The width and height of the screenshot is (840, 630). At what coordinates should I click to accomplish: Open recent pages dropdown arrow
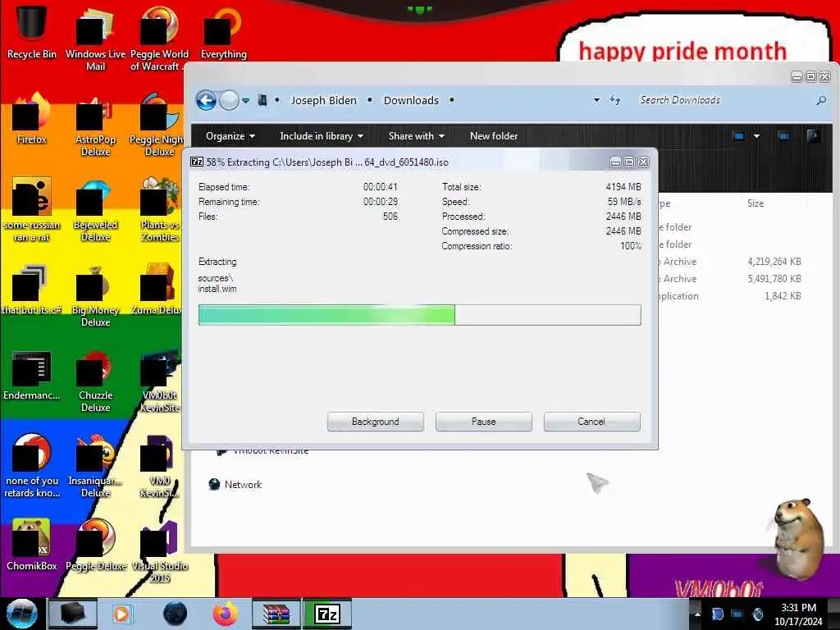245,101
